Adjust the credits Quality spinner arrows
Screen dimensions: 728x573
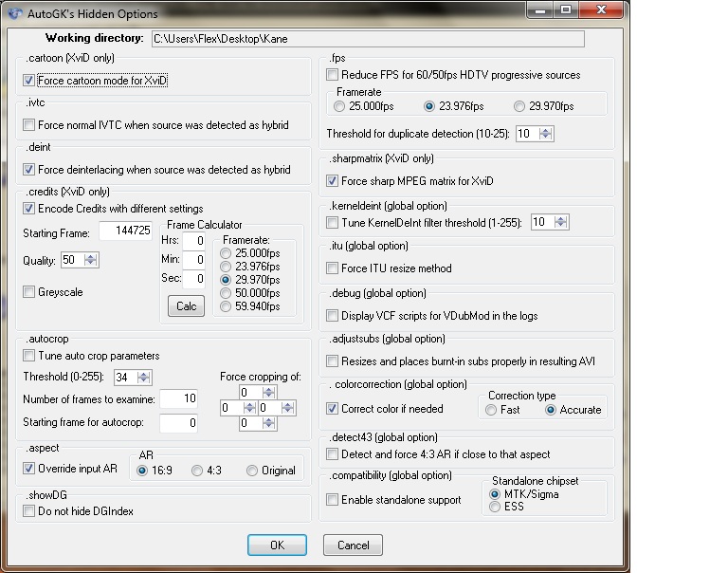91,260
